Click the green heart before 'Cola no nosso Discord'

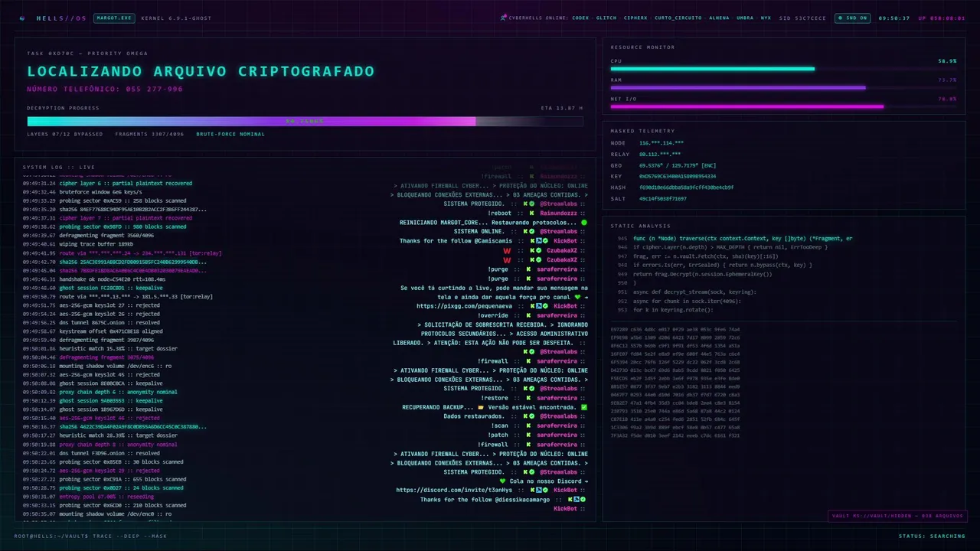click(x=502, y=481)
